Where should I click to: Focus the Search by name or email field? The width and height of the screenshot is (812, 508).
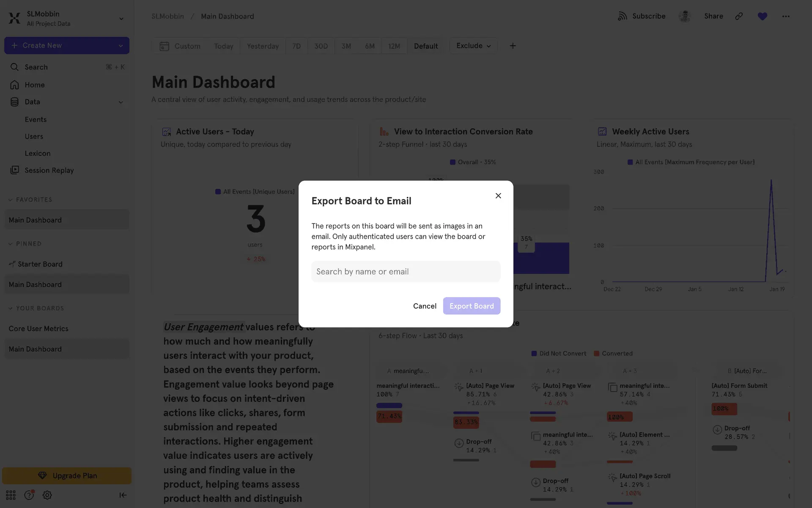click(406, 272)
